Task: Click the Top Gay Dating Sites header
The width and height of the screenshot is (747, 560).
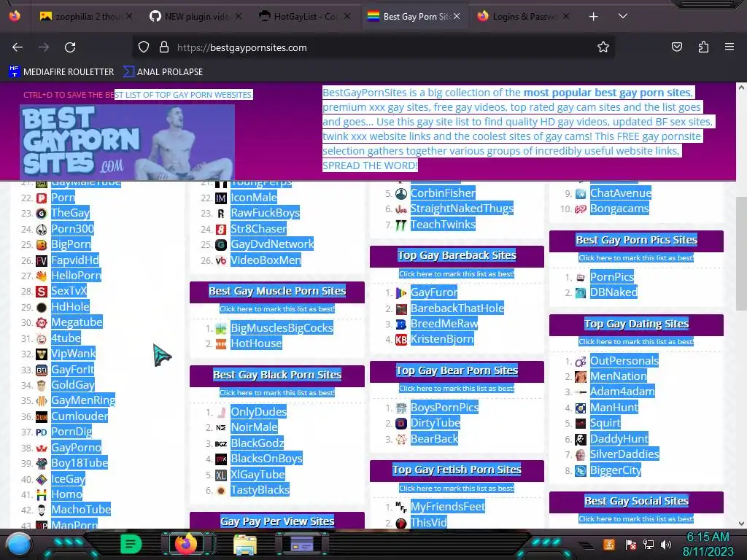Action: (636, 324)
